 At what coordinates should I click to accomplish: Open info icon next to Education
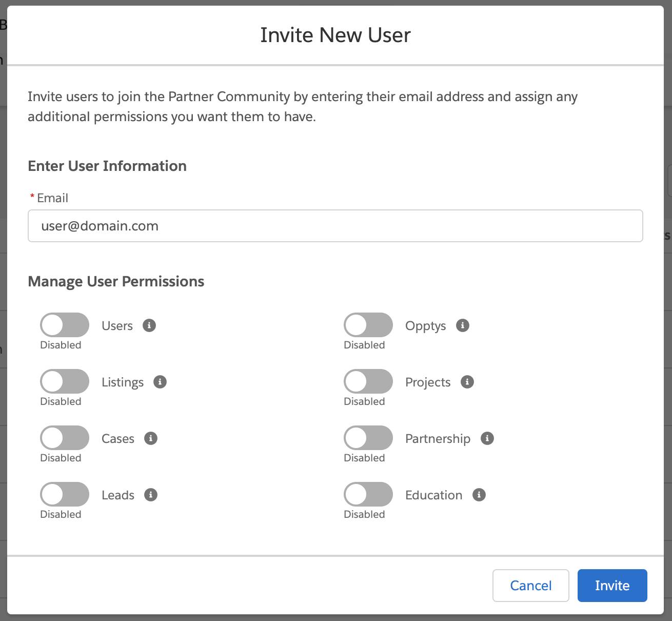[x=479, y=495]
